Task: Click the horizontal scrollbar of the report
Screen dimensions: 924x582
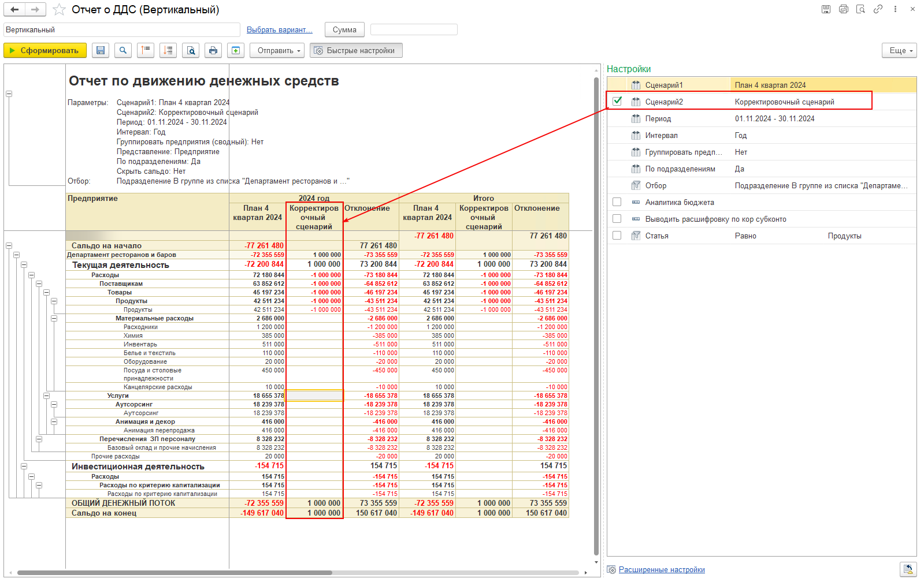Action: (175, 573)
